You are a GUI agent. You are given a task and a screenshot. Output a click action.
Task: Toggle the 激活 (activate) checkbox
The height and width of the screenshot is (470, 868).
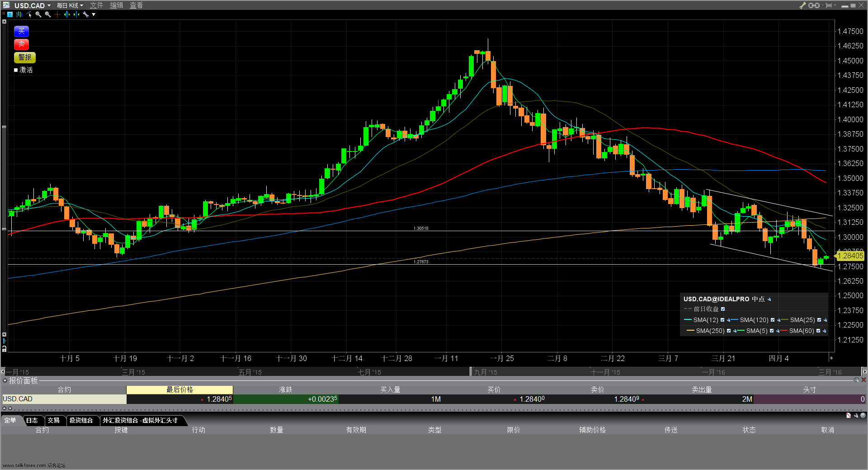click(16, 70)
